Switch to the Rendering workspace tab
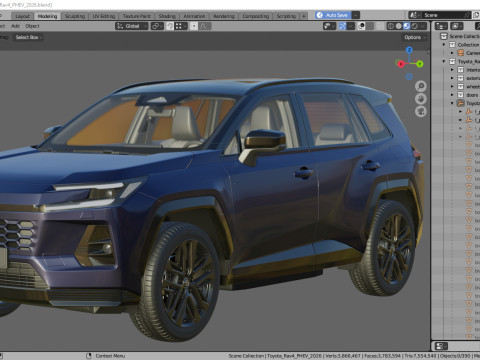Screen dimensions: 480x360 [224, 16]
